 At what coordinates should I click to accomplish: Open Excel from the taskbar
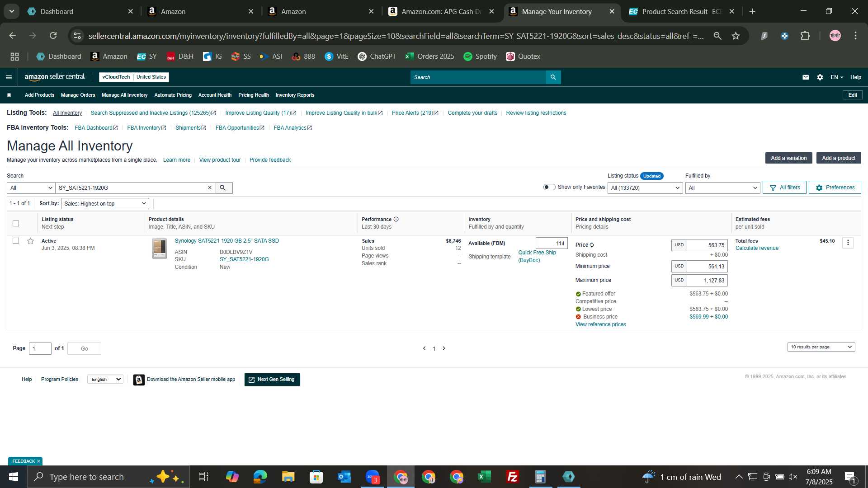484,477
